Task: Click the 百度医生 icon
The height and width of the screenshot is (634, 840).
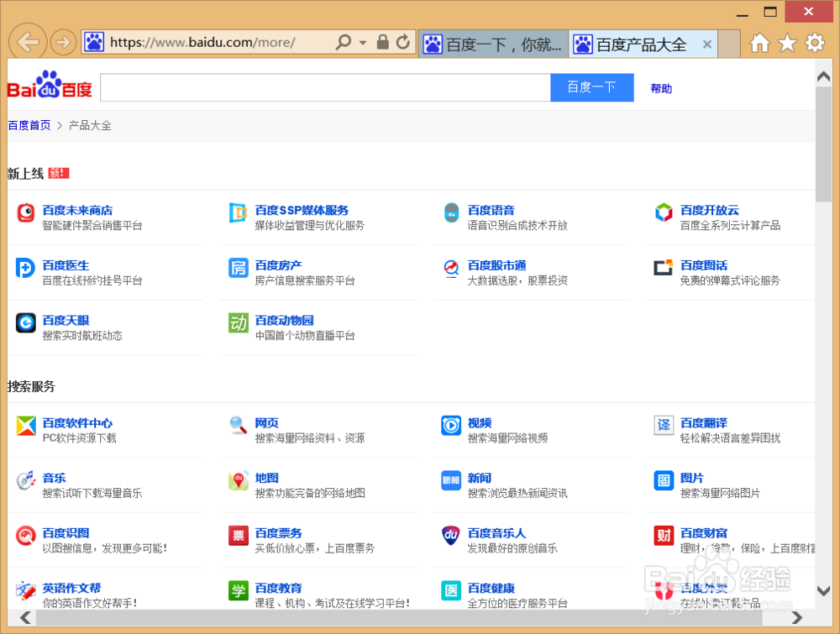Action: click(x=25, y=268)
